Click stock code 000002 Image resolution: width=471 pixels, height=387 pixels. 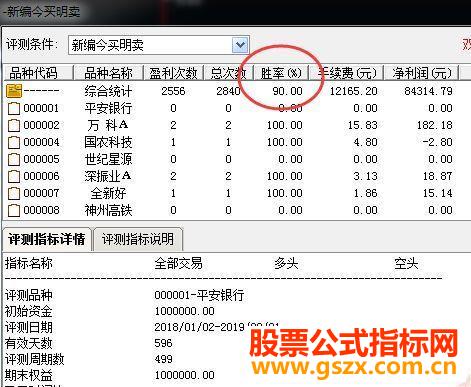41,125
